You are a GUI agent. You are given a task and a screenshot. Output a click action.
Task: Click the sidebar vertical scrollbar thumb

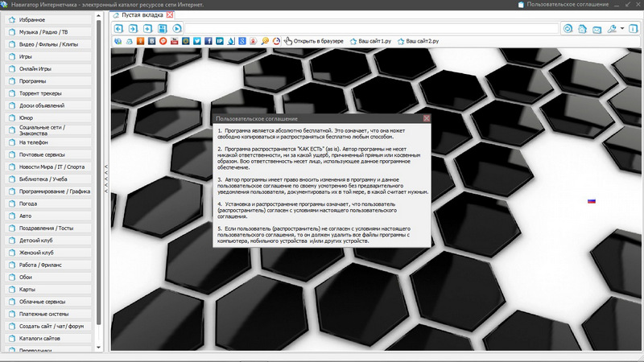pyautogui.click(x=98, y=172)
